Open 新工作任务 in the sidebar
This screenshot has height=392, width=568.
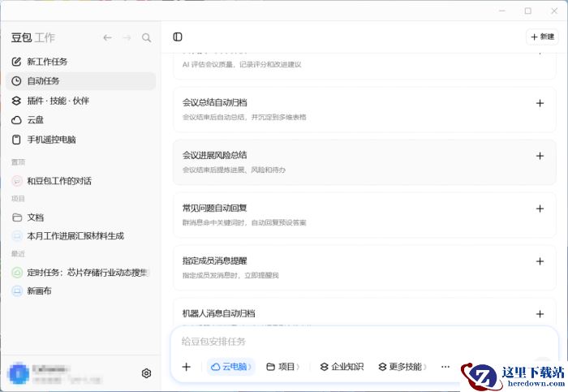coord(81,62)
